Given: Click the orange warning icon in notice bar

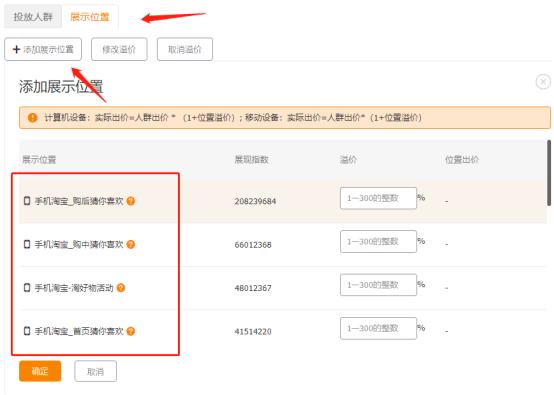Looking at the screenshot, I should [x=33, y=118].
